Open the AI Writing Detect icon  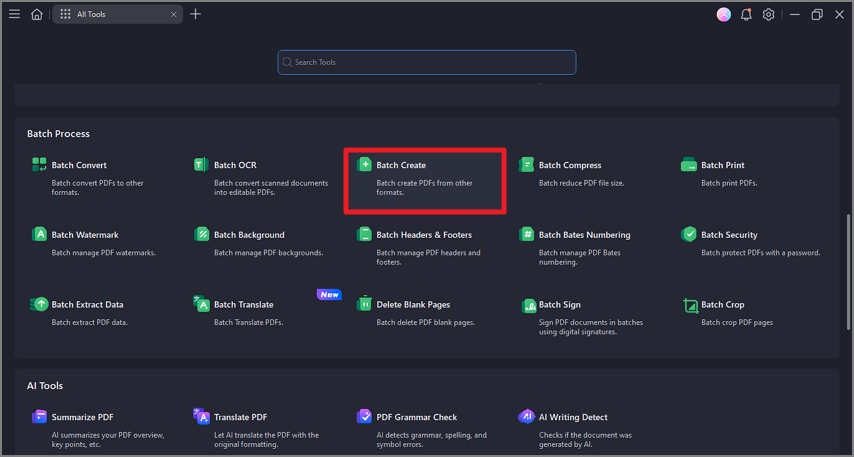click(x=526, y=417)
